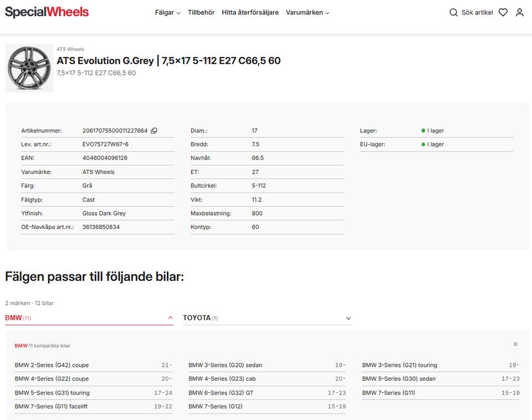Copy the Artikelnummer with the copy icon
Viewport: 532px width, 420px height.
(154, 131)
